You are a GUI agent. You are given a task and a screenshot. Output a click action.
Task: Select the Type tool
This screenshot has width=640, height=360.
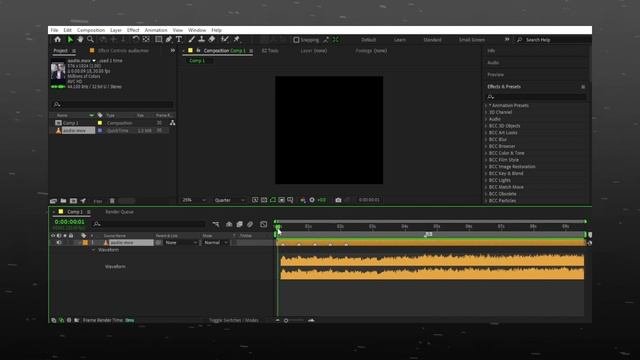click(179, 40)
